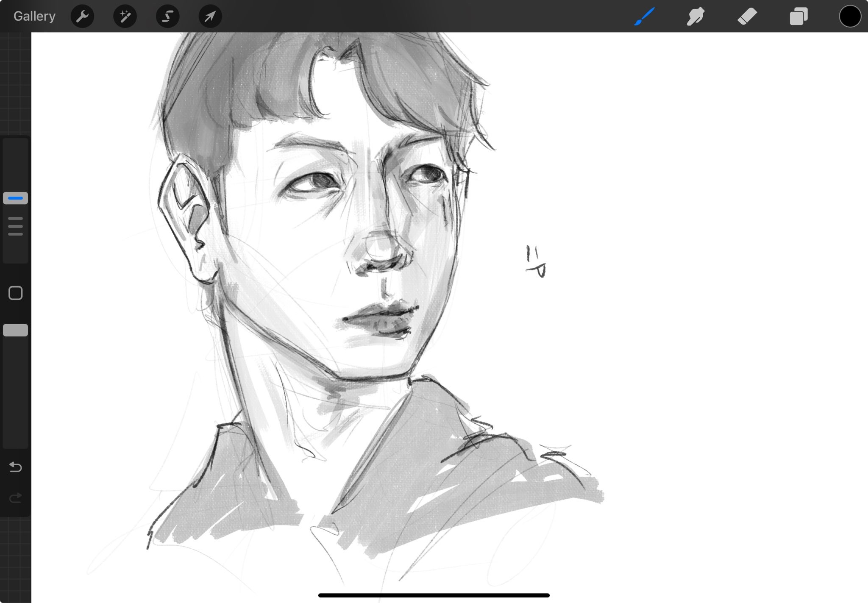The height and width of the screenshot is (603, 868).
Task: Open the Layers panel
Action: click(x=798, y=17)
